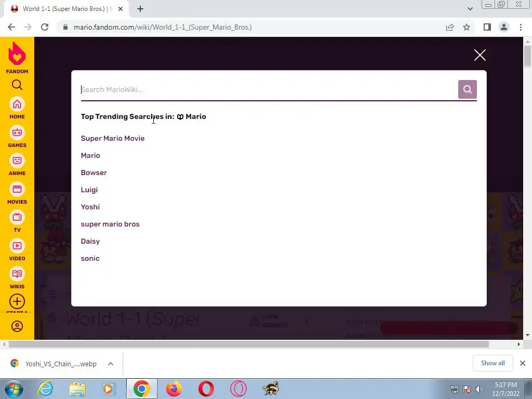
Task: Click the address bar URL
Action: coord(163,27)
